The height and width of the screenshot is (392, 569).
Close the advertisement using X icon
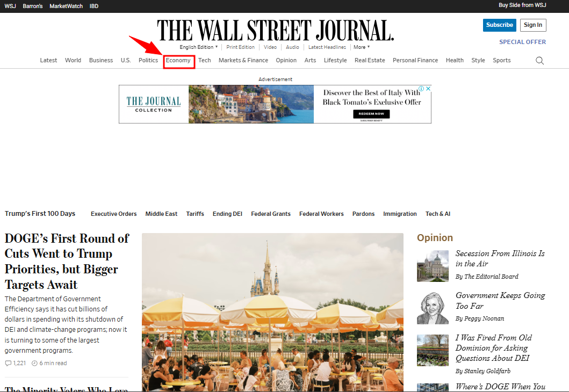(x=428, y=89)
